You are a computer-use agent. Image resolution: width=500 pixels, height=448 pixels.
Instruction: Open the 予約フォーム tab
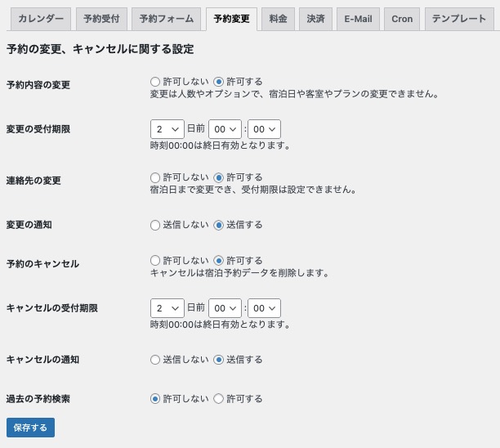coord(166,19)
